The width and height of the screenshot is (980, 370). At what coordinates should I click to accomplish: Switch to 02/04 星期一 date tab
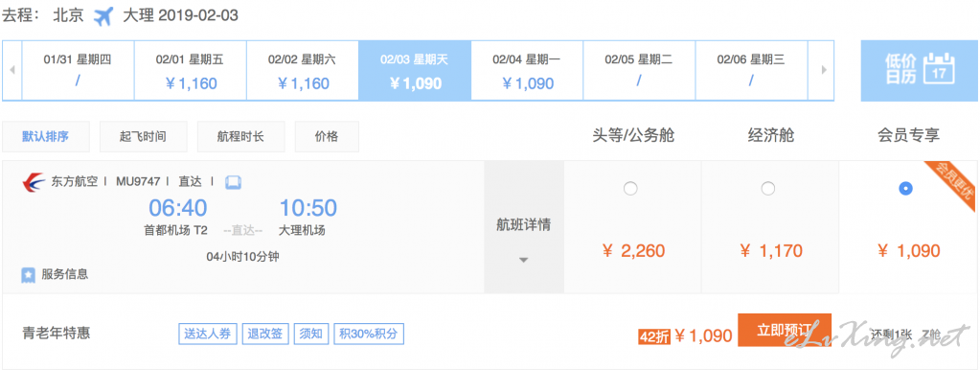pos(527,70)
